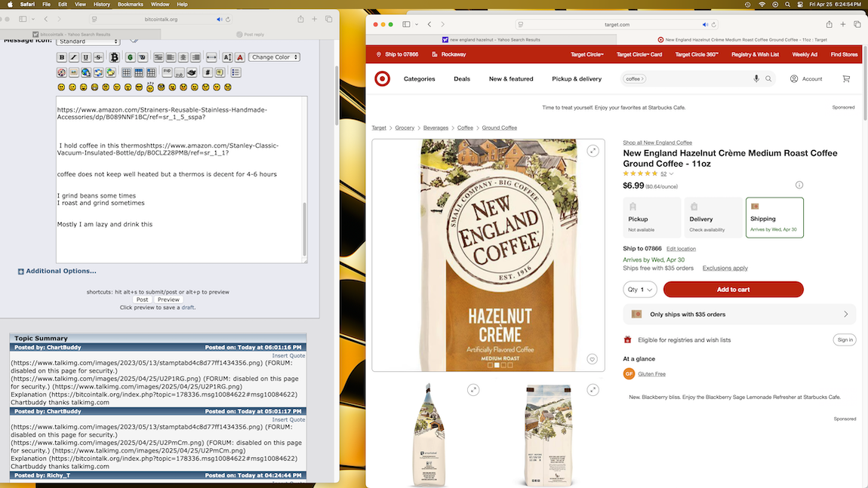868x488 pixels.
Task: Click Post button in forum
Action: pyautogui.click(x=142, y=299)
